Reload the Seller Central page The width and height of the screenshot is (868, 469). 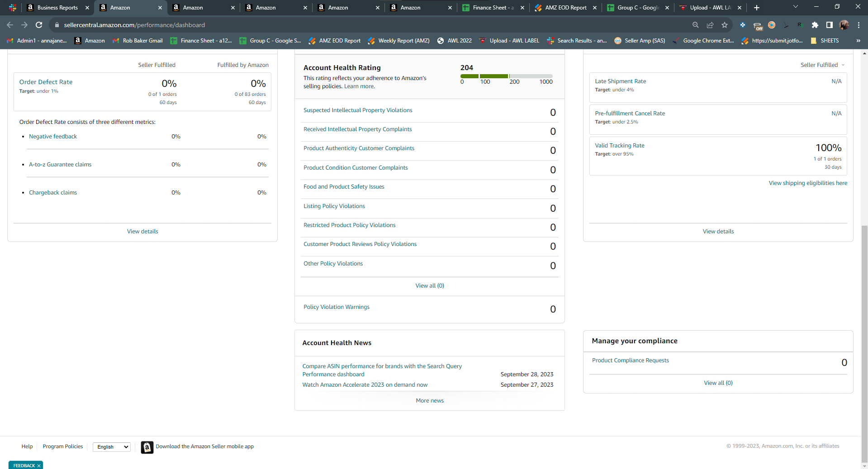pos(39,25)
